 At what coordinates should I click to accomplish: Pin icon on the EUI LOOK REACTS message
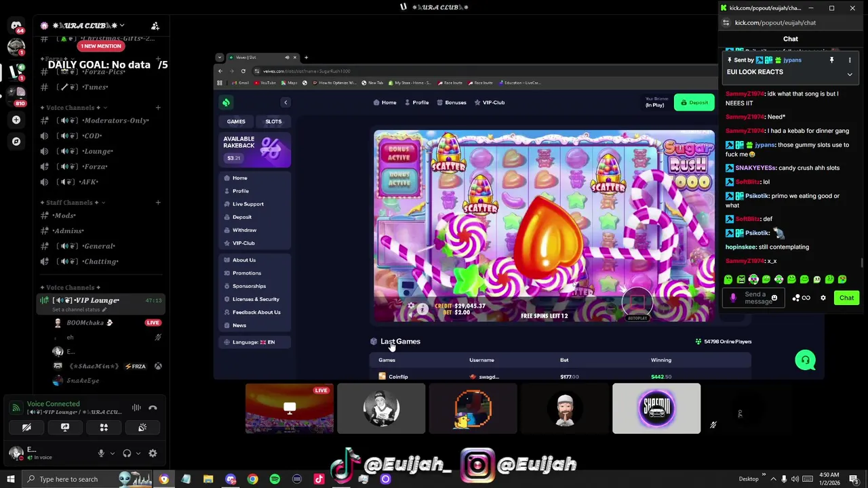(831, 60)
